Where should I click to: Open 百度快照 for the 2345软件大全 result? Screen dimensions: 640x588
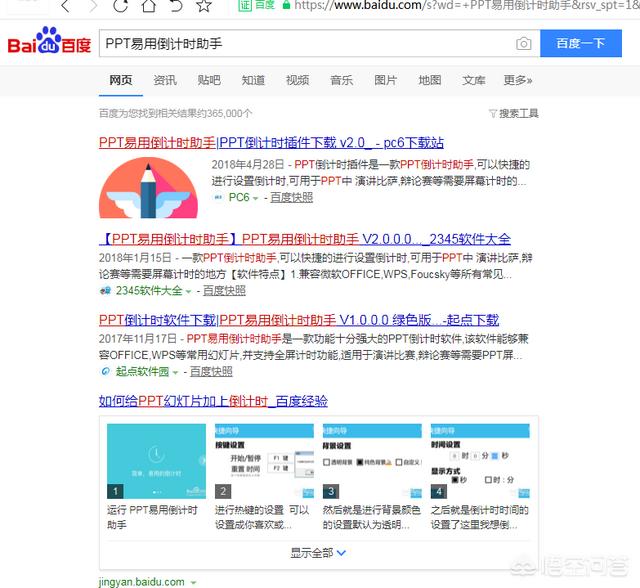tap(224, 291)
